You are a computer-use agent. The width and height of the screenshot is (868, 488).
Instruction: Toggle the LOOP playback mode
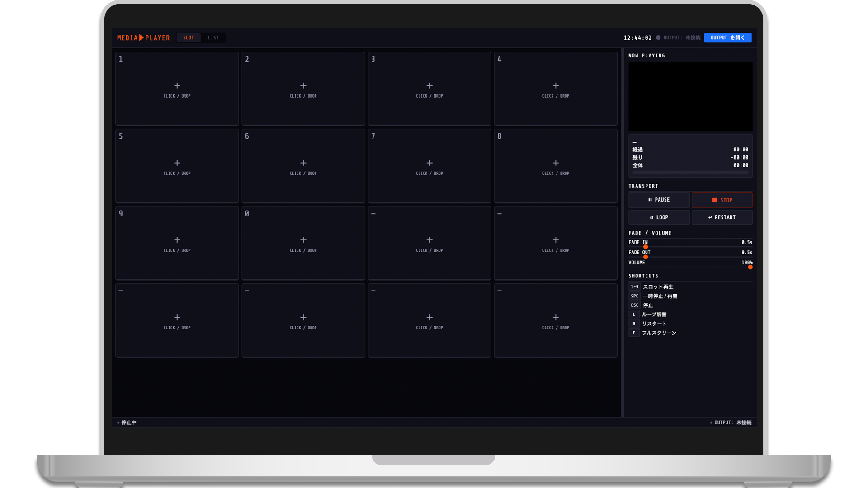659,217
